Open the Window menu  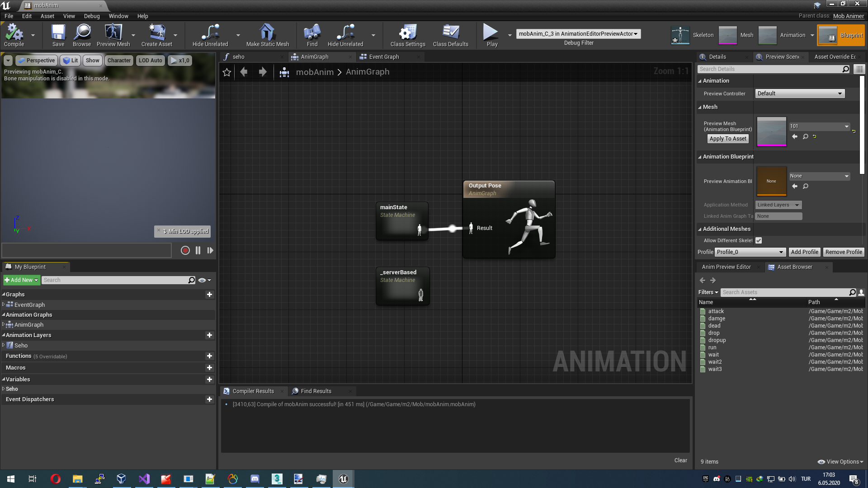pyautogui.click(x=118, y=16)
